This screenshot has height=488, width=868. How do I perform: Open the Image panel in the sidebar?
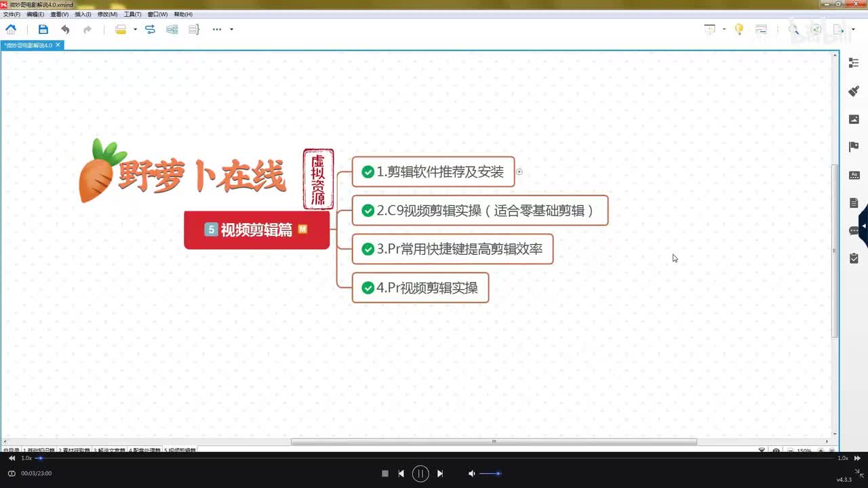click(x=854, y=119)
